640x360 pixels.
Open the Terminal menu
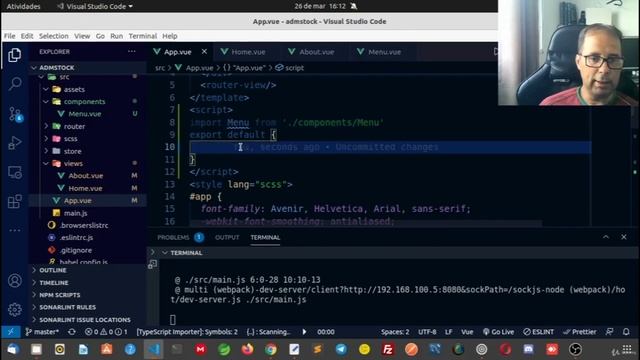point(142,36)
